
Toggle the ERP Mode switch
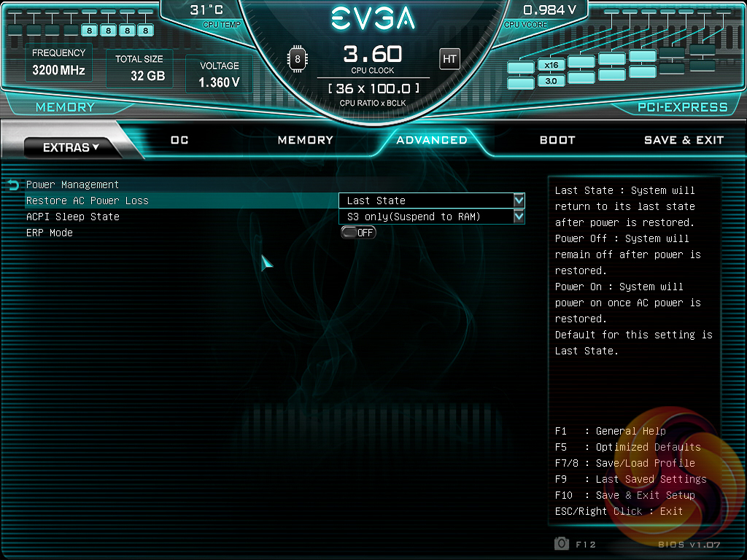point(358,233)
